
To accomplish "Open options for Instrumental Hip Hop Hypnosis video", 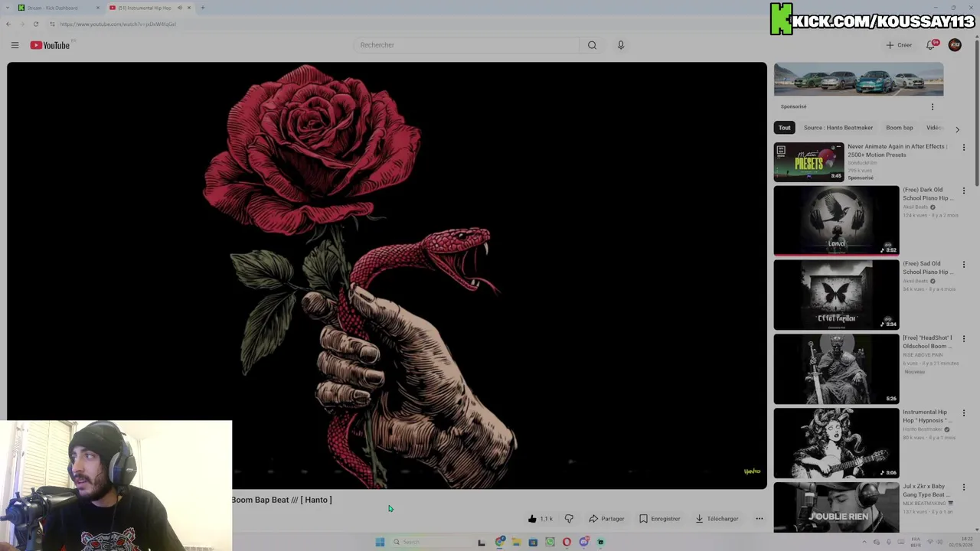I will (964, 413).
